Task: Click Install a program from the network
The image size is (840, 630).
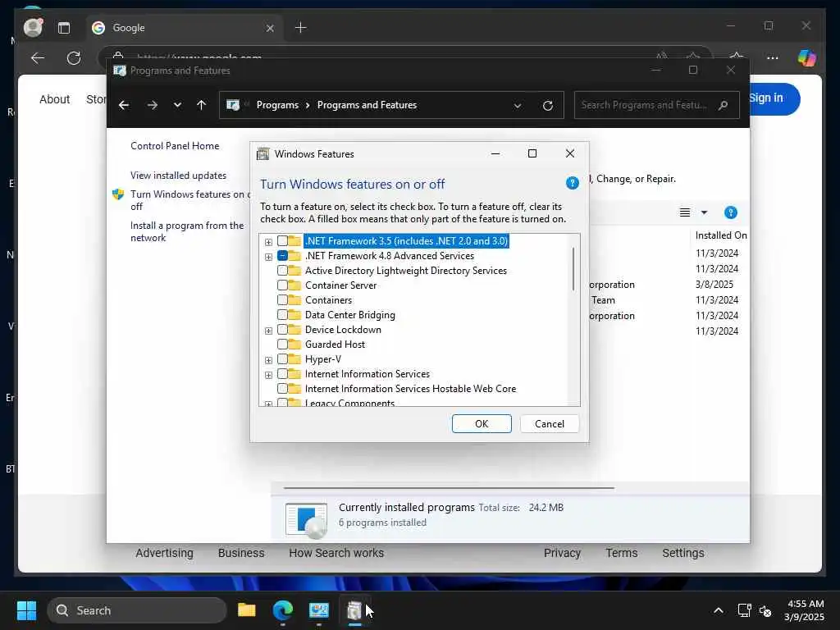Action: coord(187,231)
